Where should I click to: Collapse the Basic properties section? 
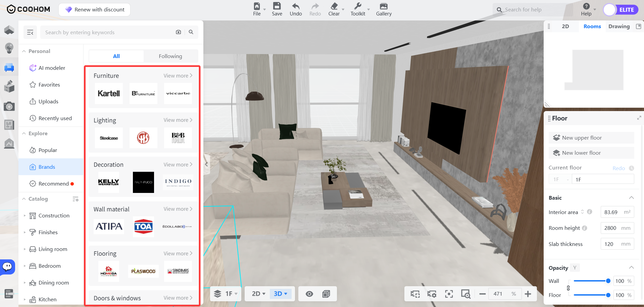pos(631,198)
